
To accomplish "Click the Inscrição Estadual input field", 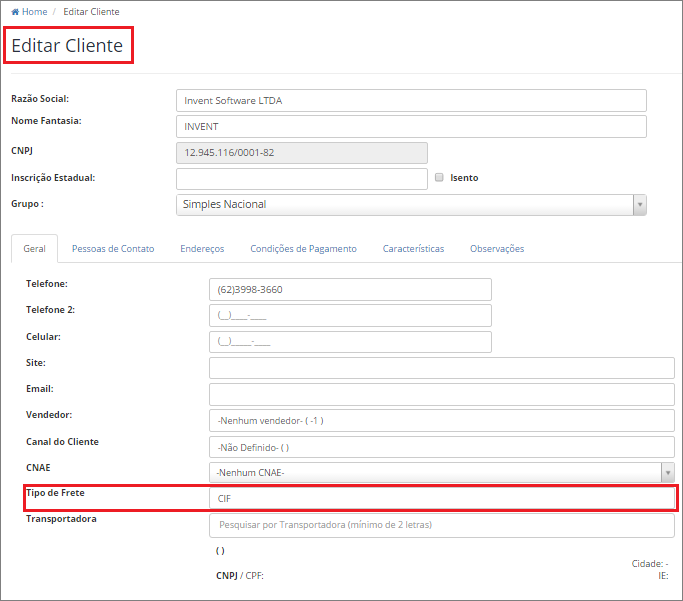I will click(302, 179).
